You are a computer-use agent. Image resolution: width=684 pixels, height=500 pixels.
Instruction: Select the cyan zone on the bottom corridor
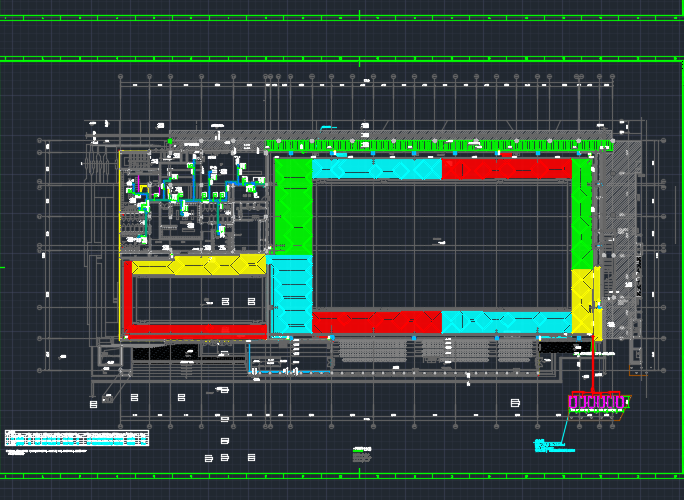pyautogui.click(x=505, y=322)
